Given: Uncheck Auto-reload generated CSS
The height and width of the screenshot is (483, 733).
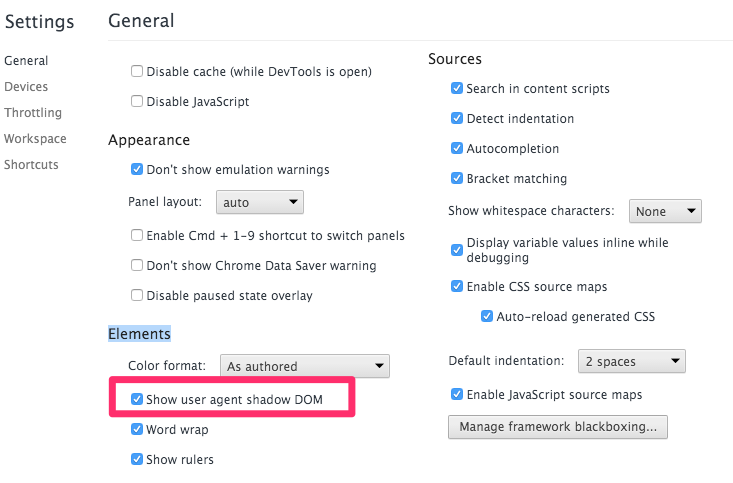Looking at the screenshot, I should (487, 317).
